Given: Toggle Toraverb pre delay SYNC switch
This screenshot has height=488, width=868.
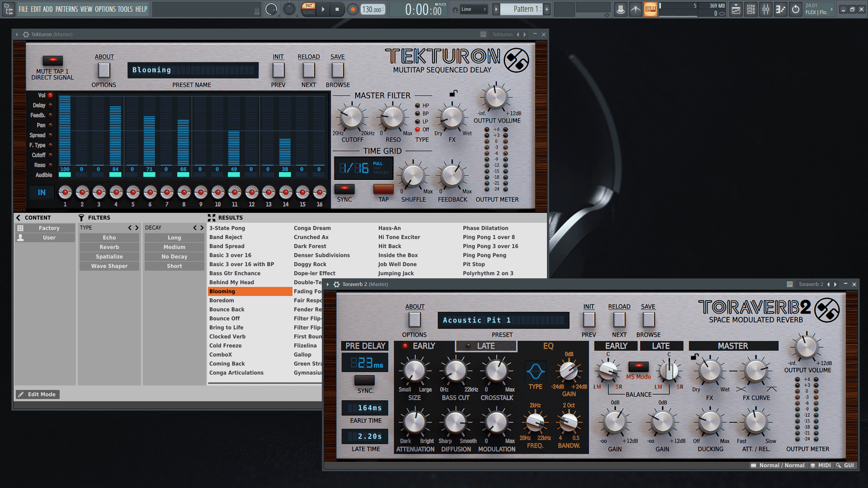Looking at the screenshot, I should [x=364, y=380].
